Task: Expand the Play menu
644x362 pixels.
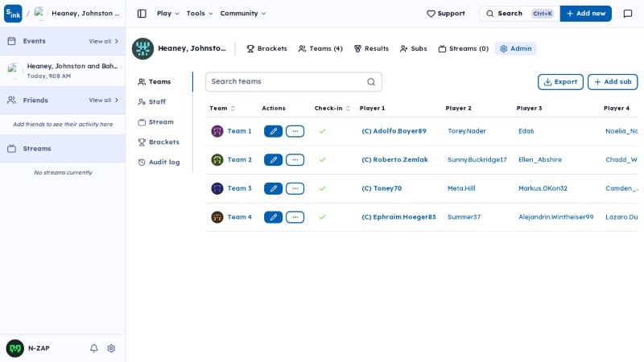Action: [168, 14]
